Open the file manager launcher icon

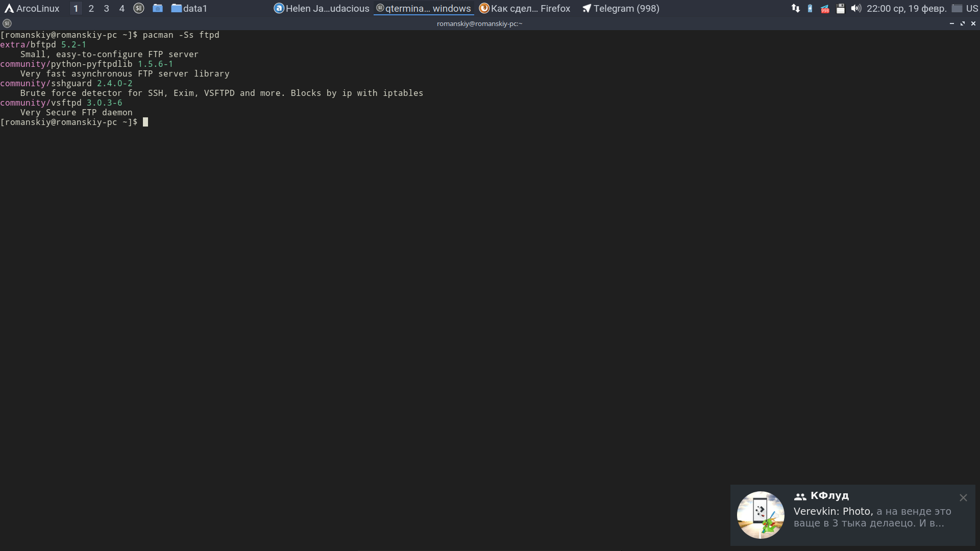click(x=158, y=8)
